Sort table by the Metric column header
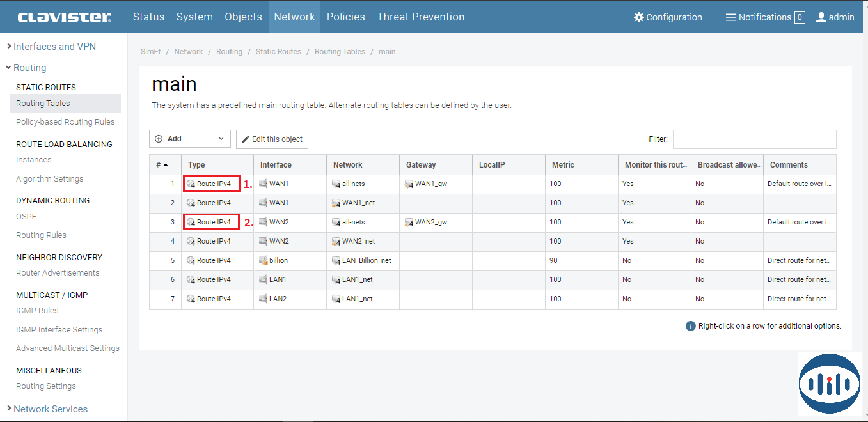This screenshot has height=422, width=868. click(x=563, y=165)
